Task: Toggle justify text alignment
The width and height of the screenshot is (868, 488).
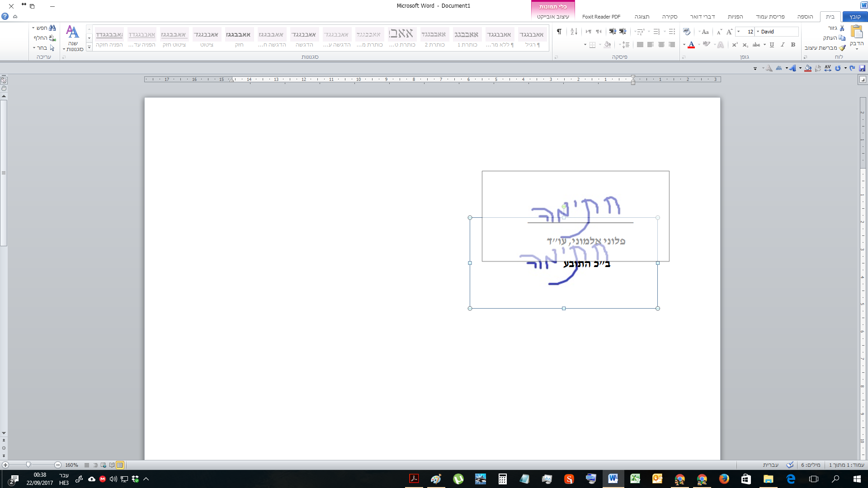Action: click(x=640, y=45)
